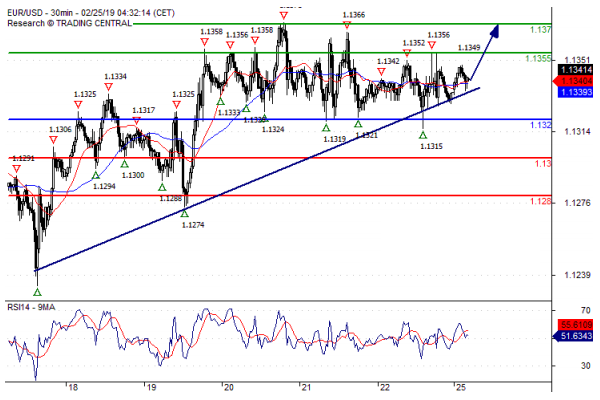
Task: Click the red marker below the 1.1356 label
Action: pyautogui.click(x=432, y=45)
